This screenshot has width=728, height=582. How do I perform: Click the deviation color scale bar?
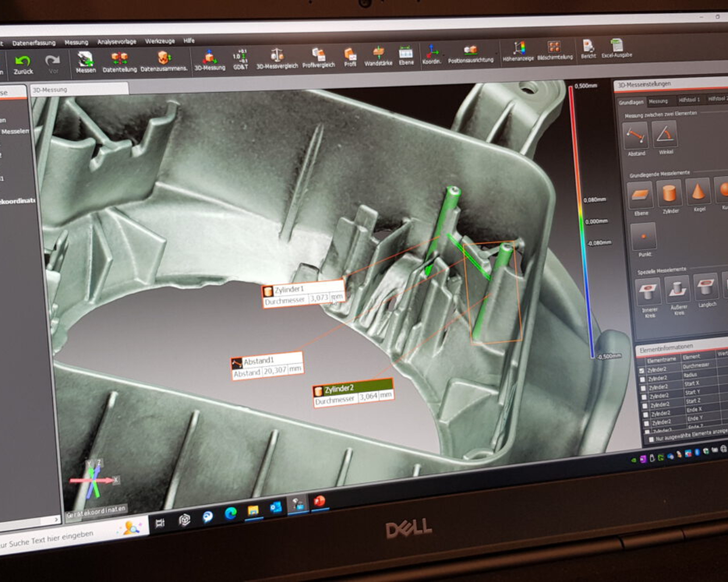coord(580,222)
